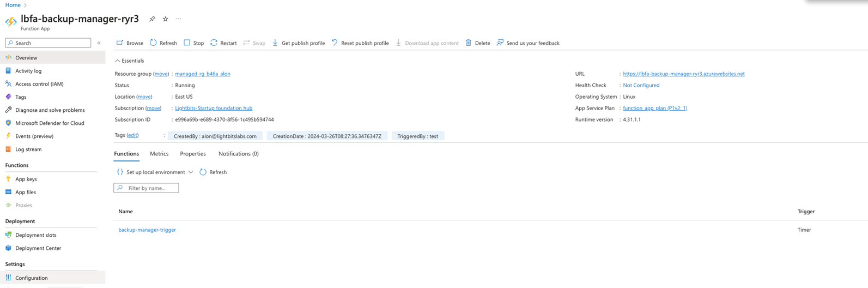Stop the function app
Screen dimensions: 868x288
coord(193,43)
